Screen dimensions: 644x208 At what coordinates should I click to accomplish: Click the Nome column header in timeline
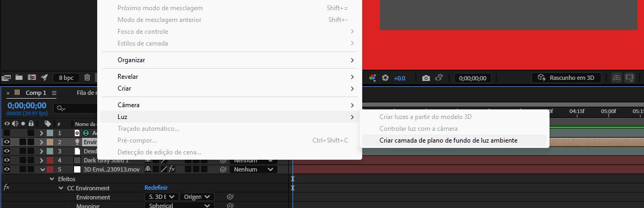click(x=86, y=124)
